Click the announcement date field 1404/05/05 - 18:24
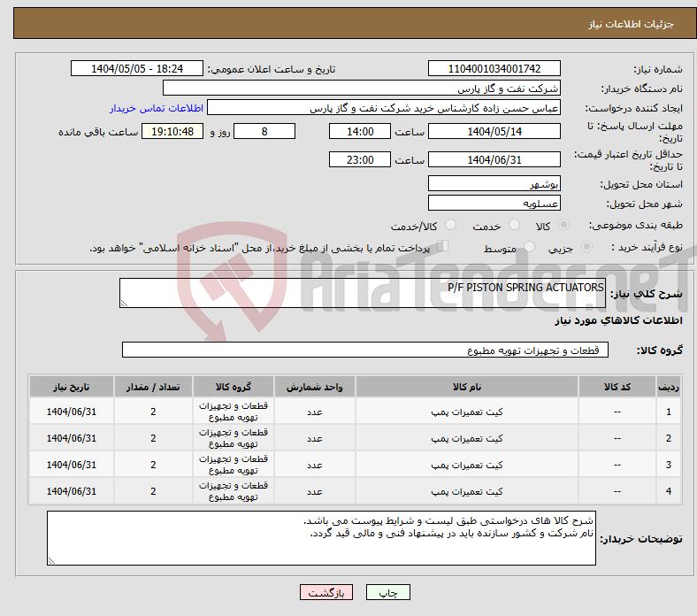 coord(137,68)
